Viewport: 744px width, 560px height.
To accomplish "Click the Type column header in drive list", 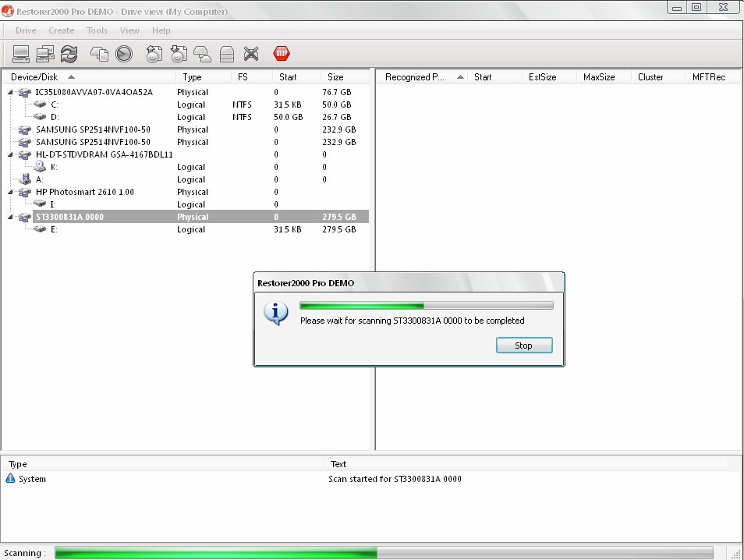I will (x=204, y=77).
